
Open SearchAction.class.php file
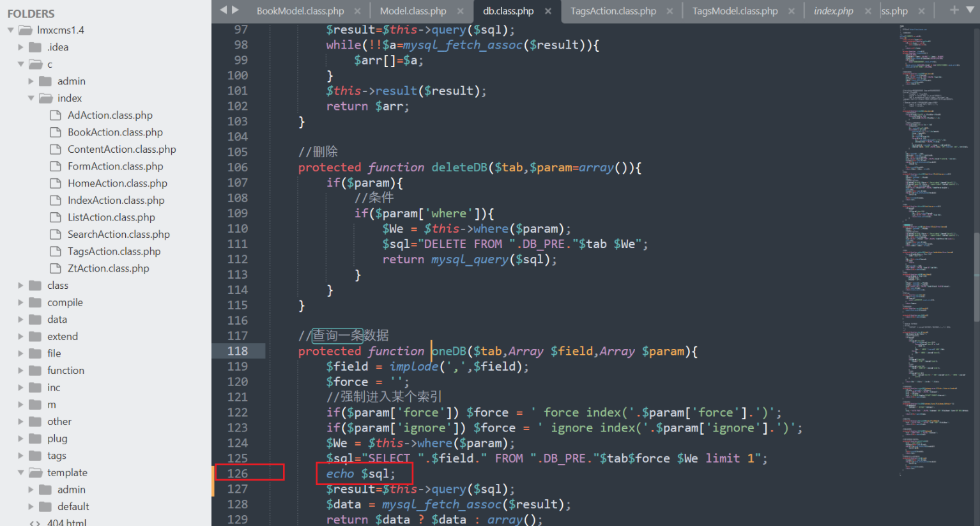(119, 235)
